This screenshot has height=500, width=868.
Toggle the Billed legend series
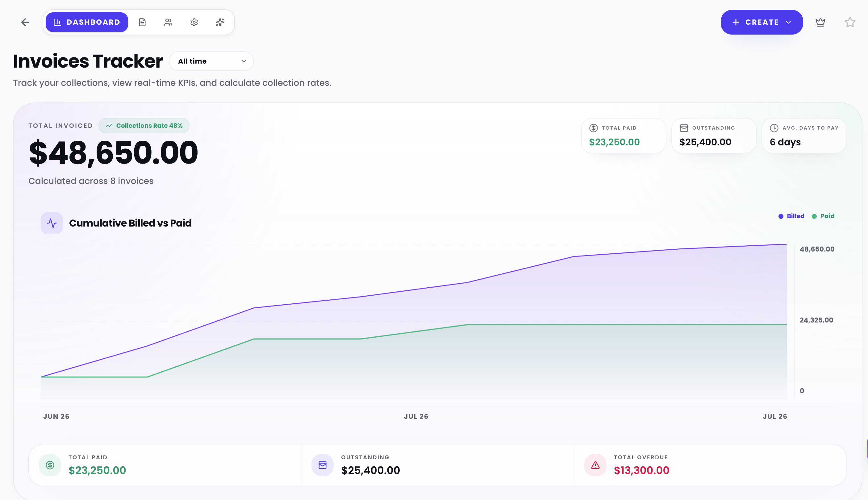coord(791,216)
